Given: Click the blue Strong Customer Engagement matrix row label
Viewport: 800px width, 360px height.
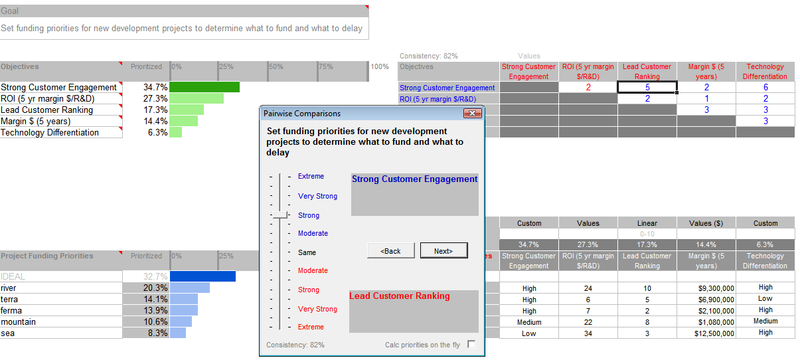Looking at the screenshot, I should (x=447, y=88).
